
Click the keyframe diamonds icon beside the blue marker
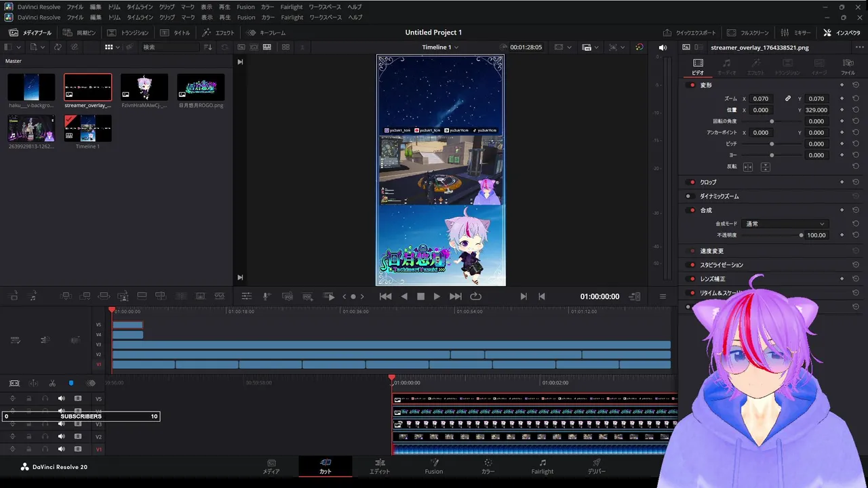pos(91,383)
